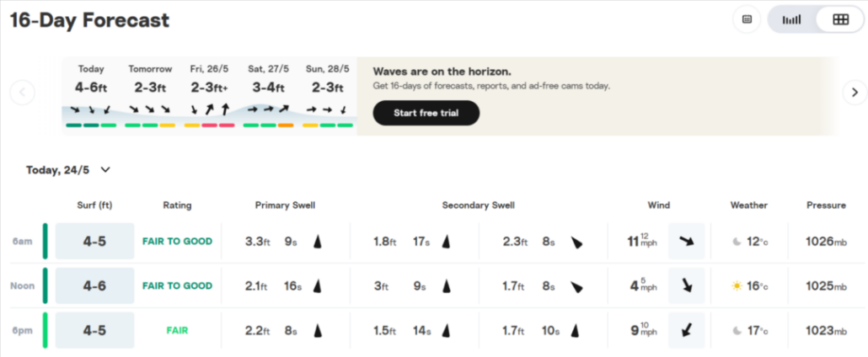The image size is (868, 357).
Task: Switch to table grid view toggle
Action: coord(840,19)
